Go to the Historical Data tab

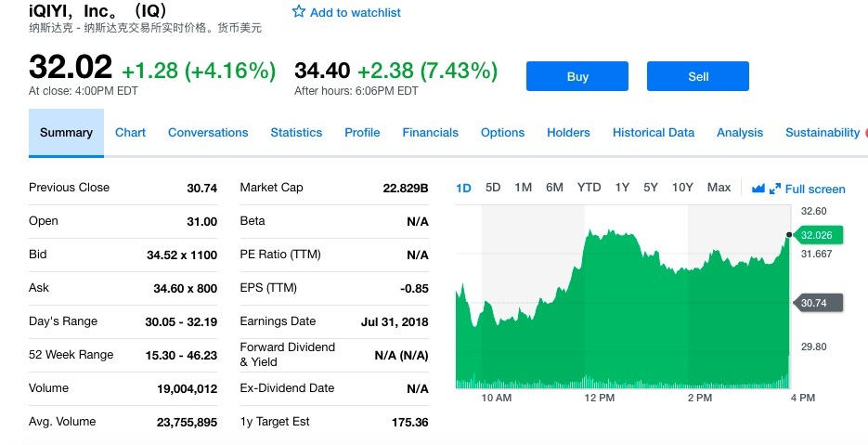[654, 133]
